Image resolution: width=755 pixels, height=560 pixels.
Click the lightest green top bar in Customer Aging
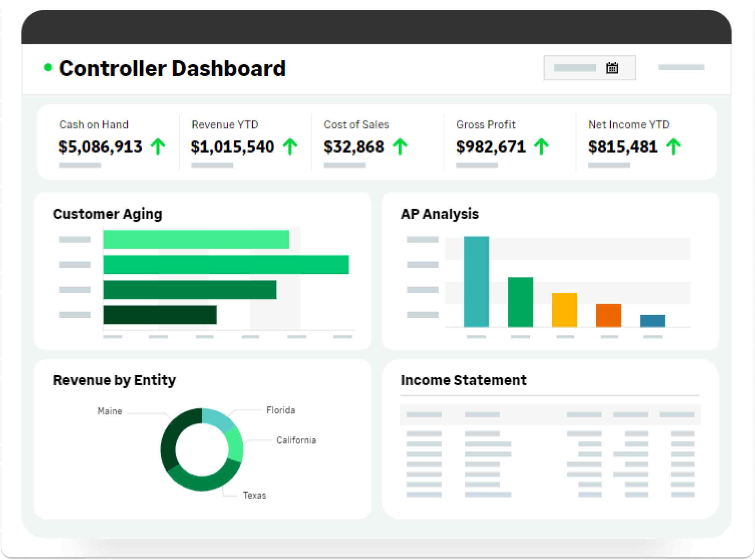[196, 239]
